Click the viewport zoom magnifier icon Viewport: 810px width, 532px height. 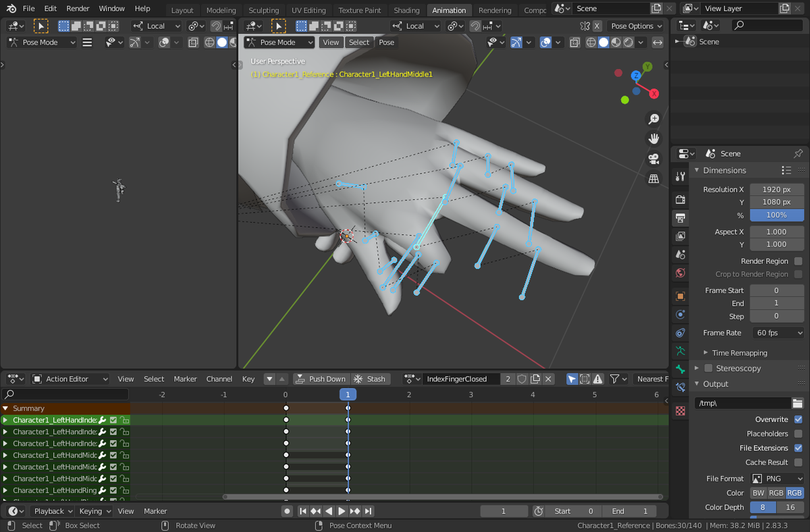[653, 119]
